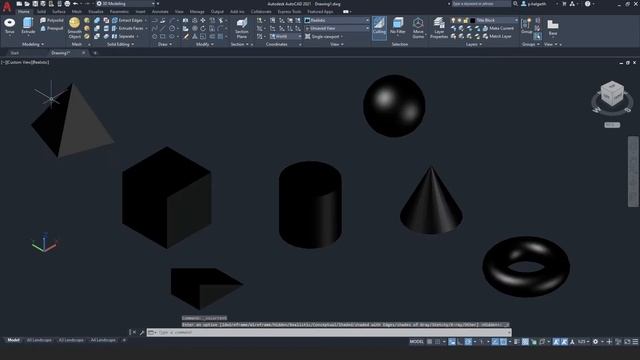
Task: Click the Extract Edges tool
Action: [127, 20]
